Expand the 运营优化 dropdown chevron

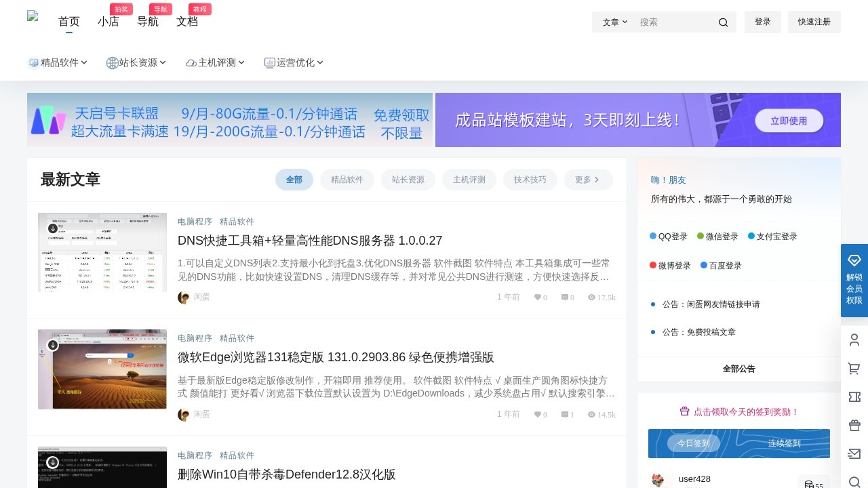point(320,62)
